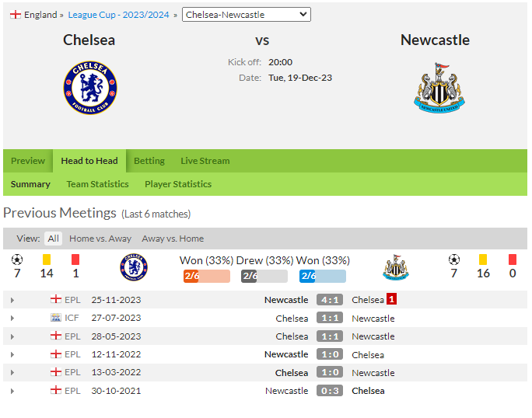Screen dimensions: 532x418
Task: Click Newcastle's yellow card icon
Action: (x=483, y=260)
